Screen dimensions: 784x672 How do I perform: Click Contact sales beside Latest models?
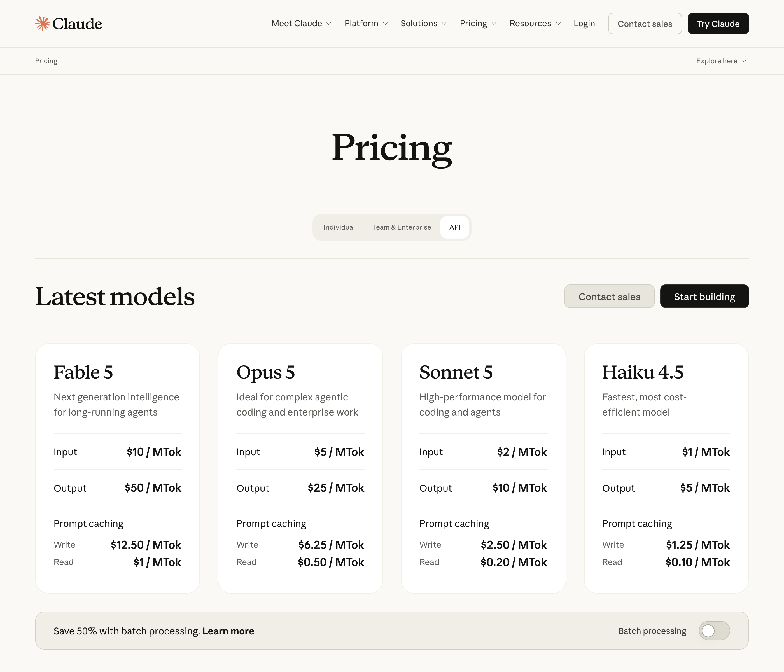click(609, 296)
